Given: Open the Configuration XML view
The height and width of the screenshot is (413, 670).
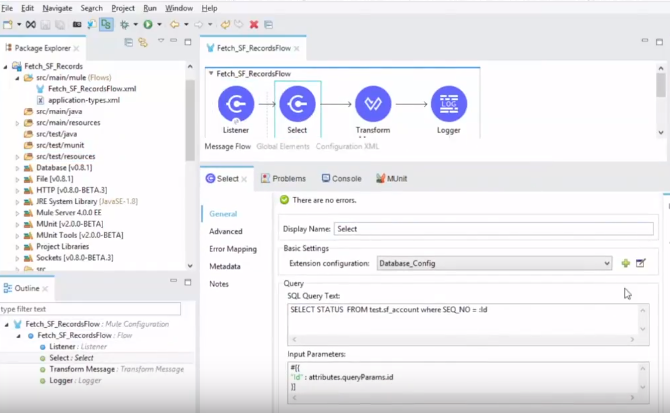Looking at the screenshot, I should [348, 146].
